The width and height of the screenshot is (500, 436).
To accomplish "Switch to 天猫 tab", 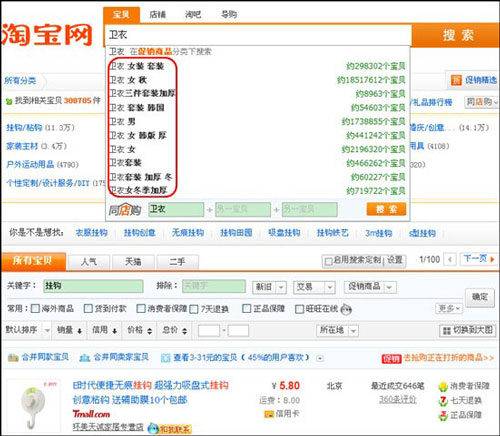I will click(x=133, y=262).
